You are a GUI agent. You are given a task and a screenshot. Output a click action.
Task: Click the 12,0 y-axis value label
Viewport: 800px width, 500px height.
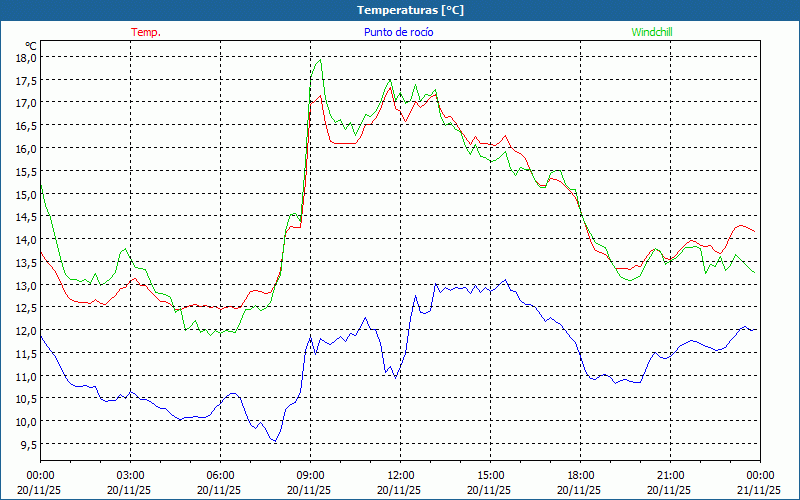(25, 331)
